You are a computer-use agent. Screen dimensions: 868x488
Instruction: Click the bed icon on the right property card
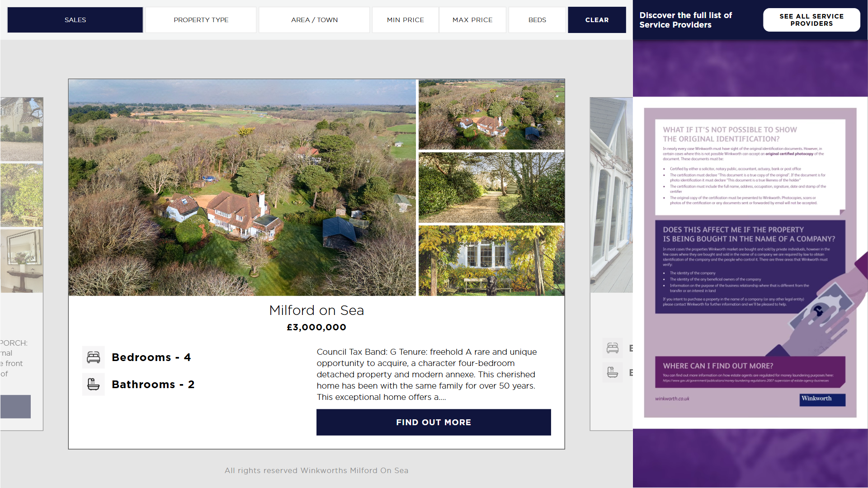[x=613, y=348]
